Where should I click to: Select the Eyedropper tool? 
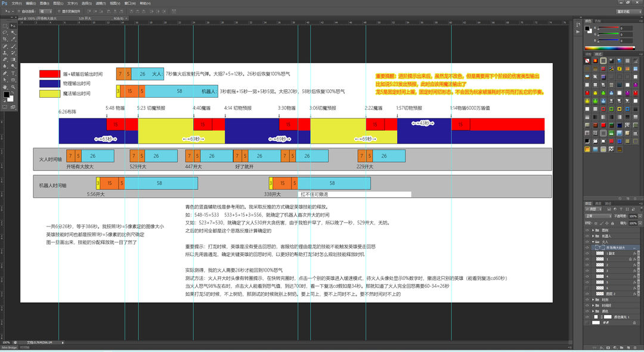click(x=13, y=39)
